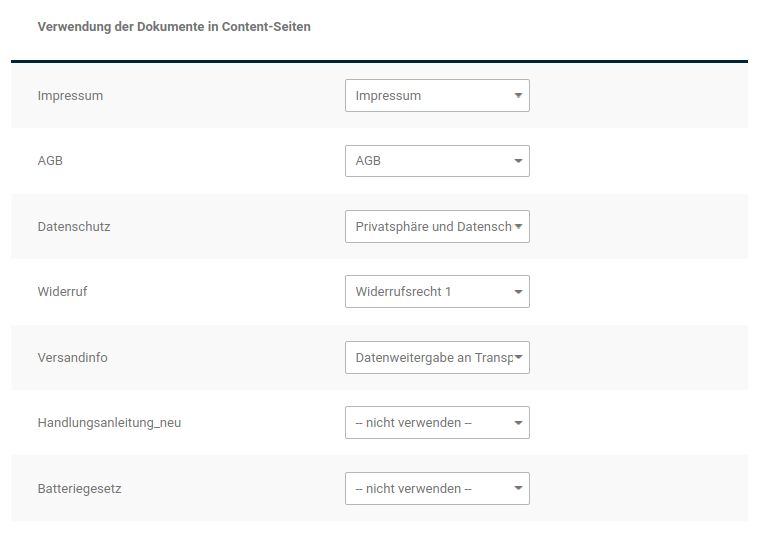Expand the Datenschutz dropdown showing Privatsphäre
This screenshot has height=533, width=757.
click(436, 227)
